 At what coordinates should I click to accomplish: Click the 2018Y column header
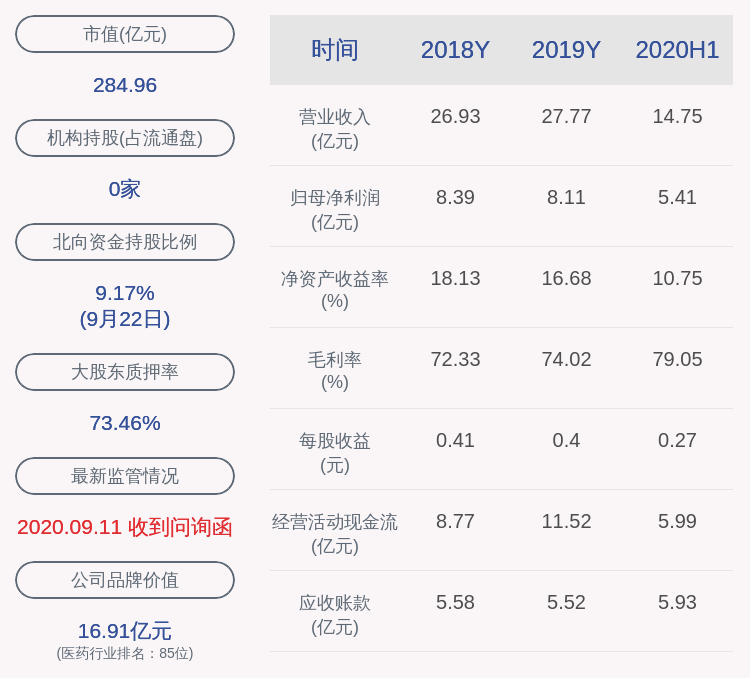tap(455, 50)
